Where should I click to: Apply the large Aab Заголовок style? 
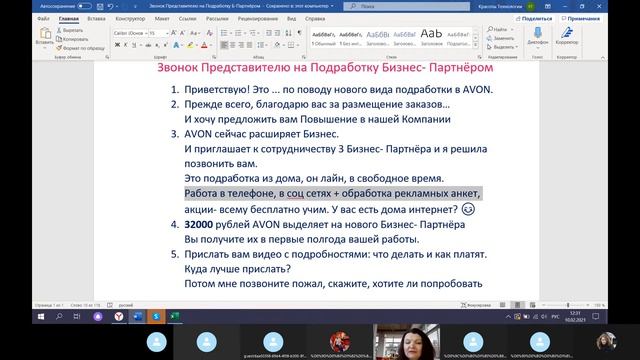click(431, 38)
